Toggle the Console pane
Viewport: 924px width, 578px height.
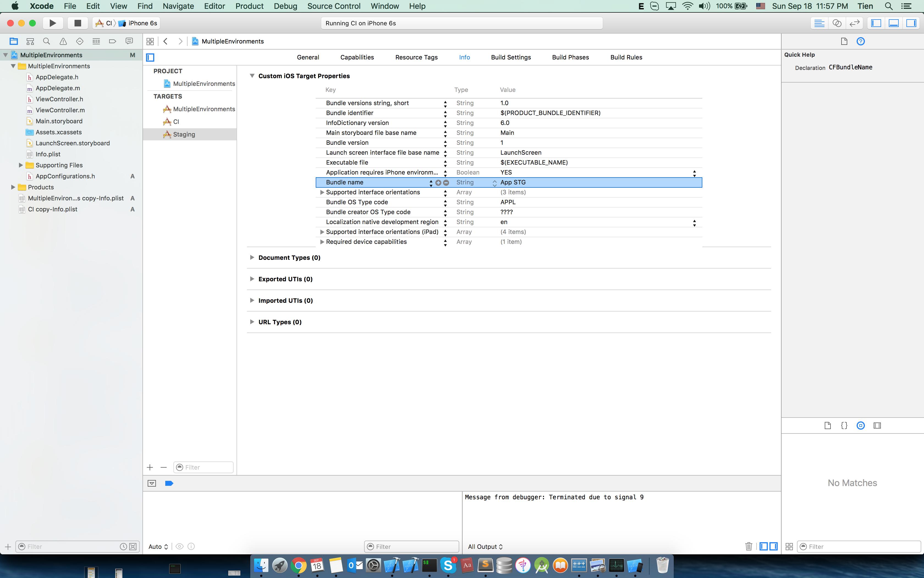[774, 546]
